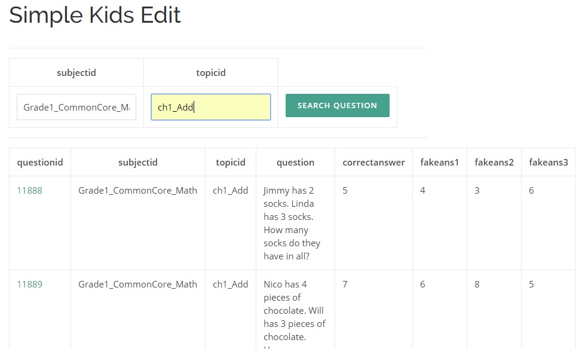Click correct answer 7 in row 11889
The height and width of the screenshot is (364, 588).
345,285
